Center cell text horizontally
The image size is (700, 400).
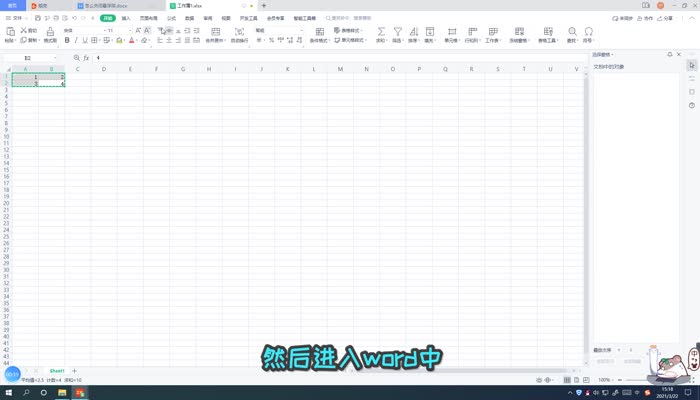click(169, 40)
